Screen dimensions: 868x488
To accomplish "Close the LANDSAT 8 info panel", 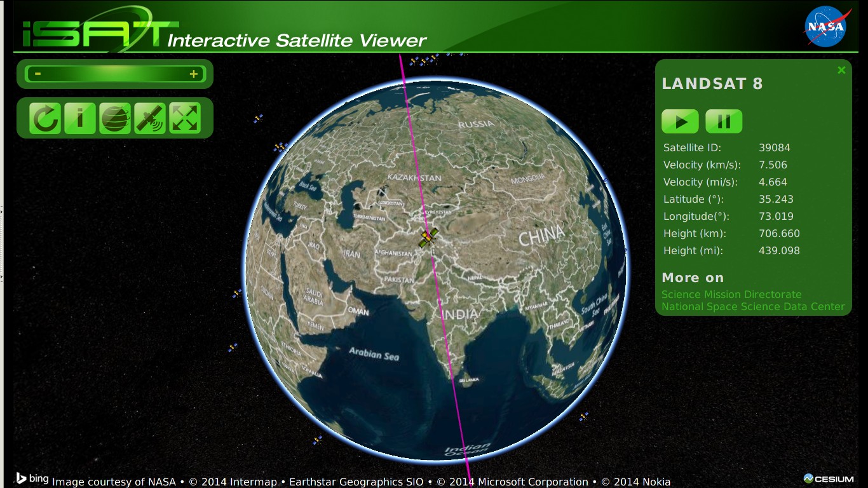I will click(841, 70).
